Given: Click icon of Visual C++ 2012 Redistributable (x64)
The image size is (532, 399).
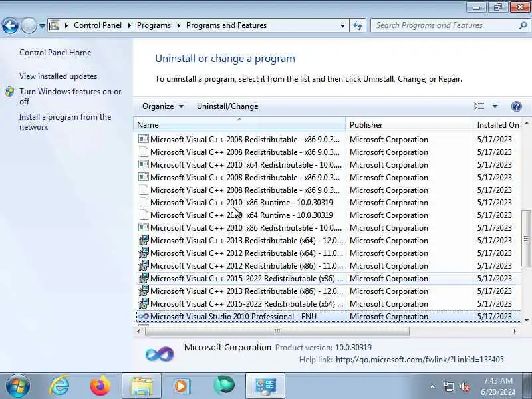Looking at the screenshot, I should click(x=144, y=253).
